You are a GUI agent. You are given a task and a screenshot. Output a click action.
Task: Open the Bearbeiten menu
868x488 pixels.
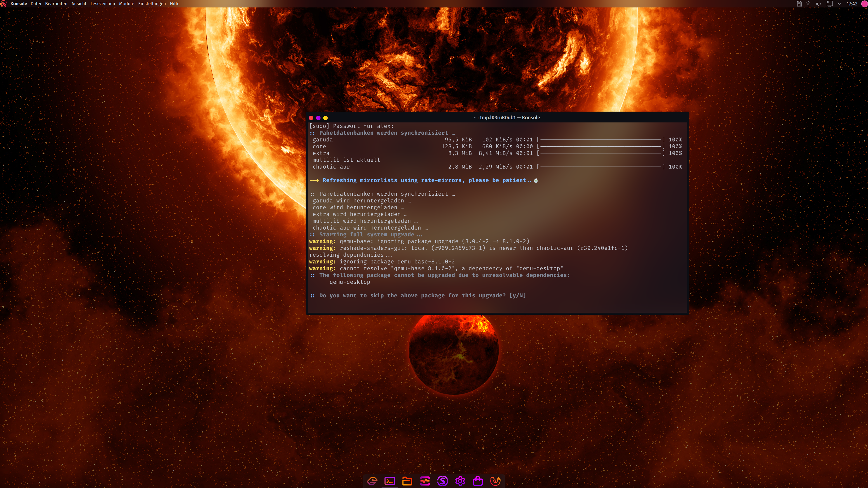click(x=56, y=4)
